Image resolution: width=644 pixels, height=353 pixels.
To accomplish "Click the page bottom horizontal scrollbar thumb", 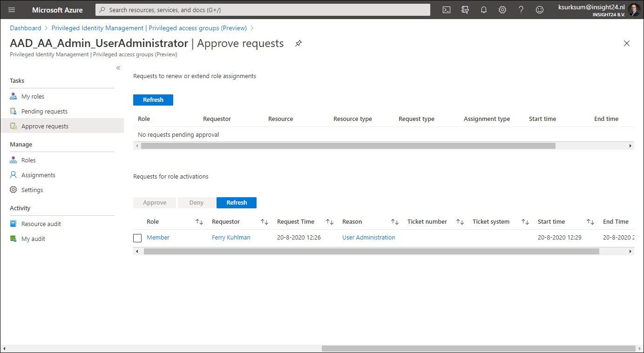I will point(478,348).
